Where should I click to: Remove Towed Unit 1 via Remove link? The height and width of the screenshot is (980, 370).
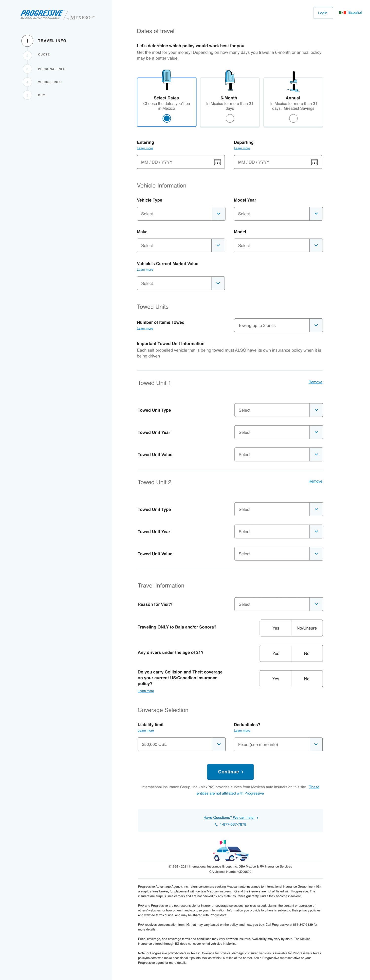(315, 382)
